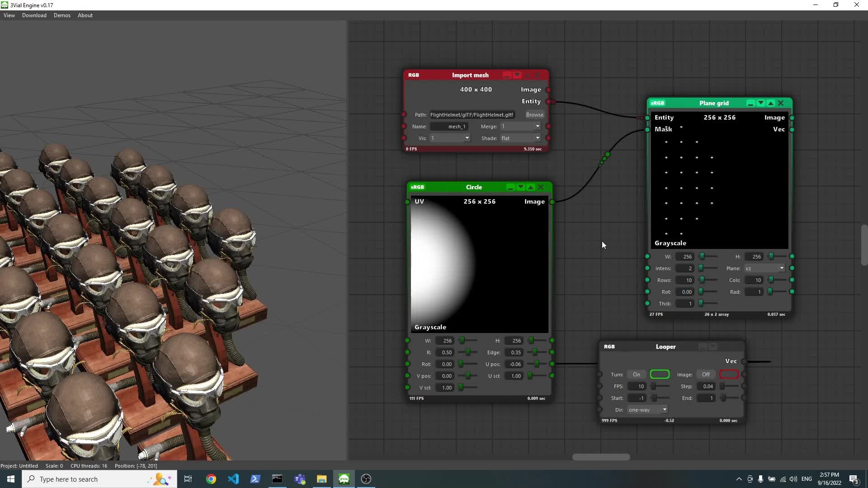This screenshot has height=488, width=868.
Task: Click the sRGB icon on Plane grid node
Action: coord(658,103)
